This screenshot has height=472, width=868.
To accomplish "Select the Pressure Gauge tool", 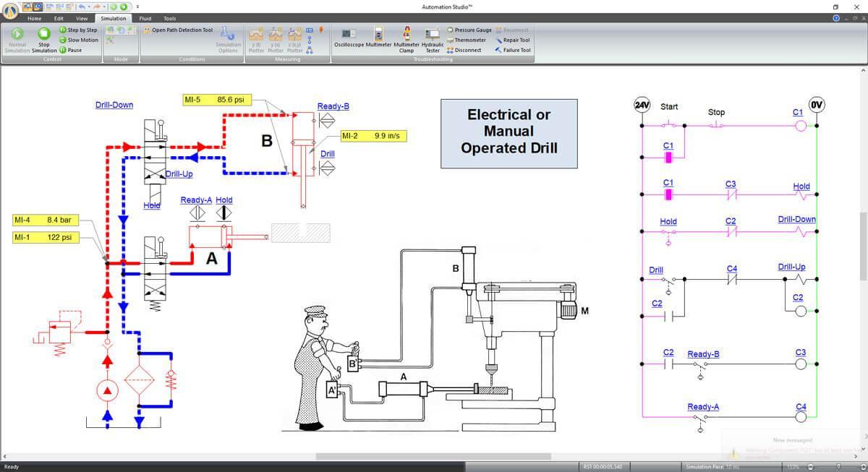I will coord(469,30).
